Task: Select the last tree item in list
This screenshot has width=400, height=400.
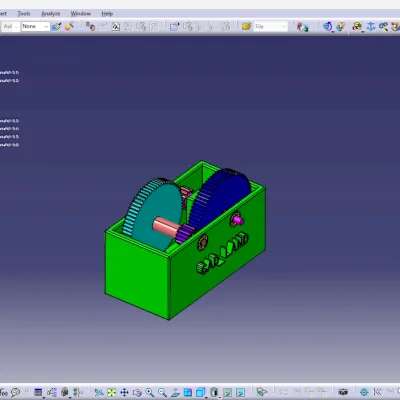Action: 9,145
